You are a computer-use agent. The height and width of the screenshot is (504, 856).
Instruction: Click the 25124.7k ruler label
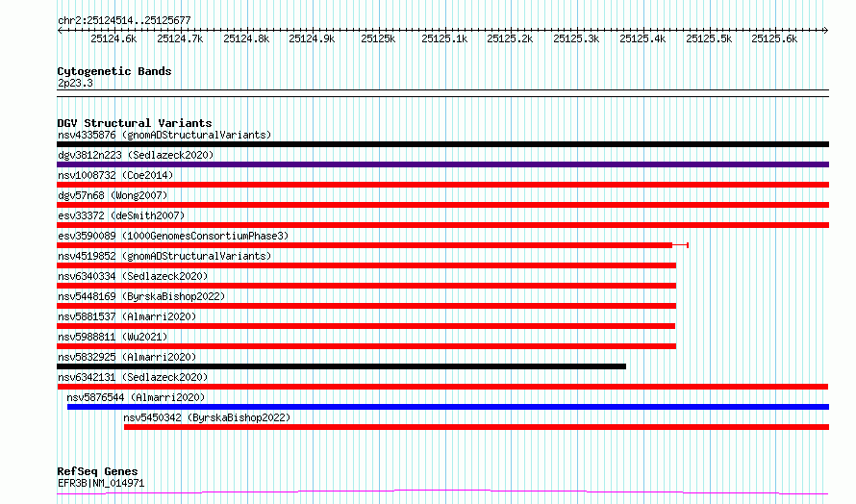click(x=180, y=38)
